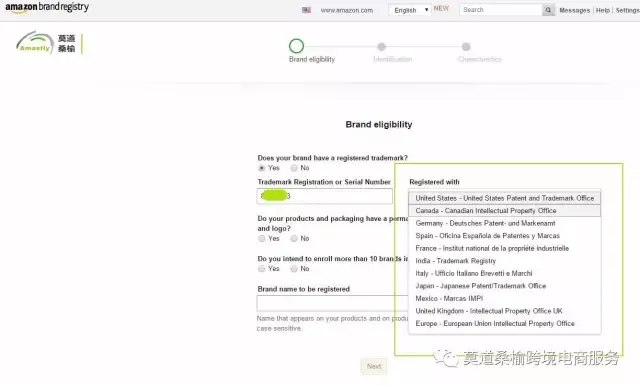Choose India Trademark Registry option
This screenshot has width=640, height=386.
pyautogui.click(x=504, y=261)
